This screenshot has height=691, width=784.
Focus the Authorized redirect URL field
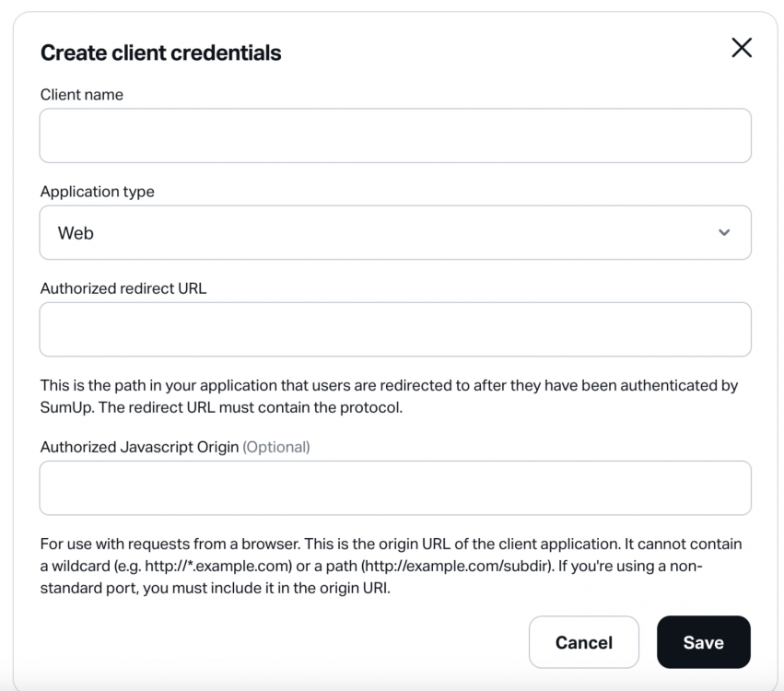394,329
